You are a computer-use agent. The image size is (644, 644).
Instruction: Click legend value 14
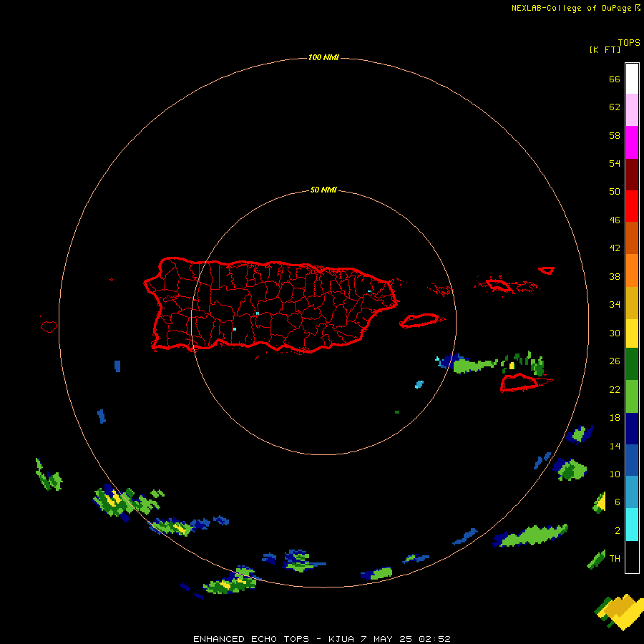(x=615, y=446)
